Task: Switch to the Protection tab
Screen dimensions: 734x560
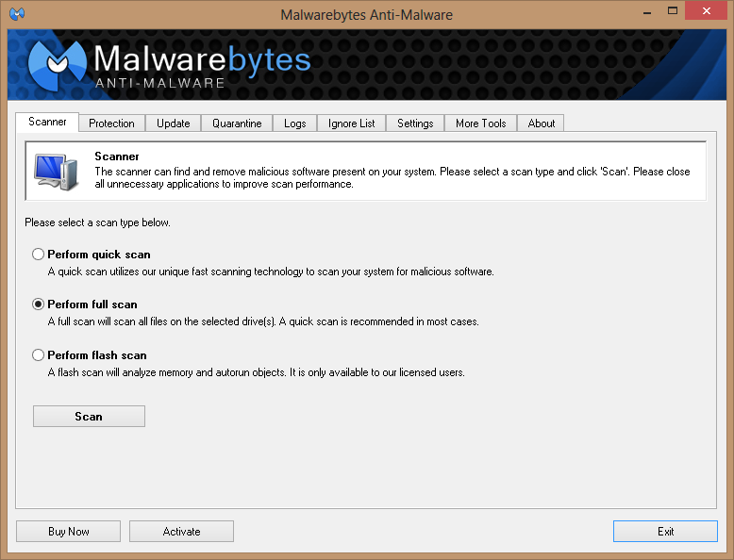Action: click(111, 124)
